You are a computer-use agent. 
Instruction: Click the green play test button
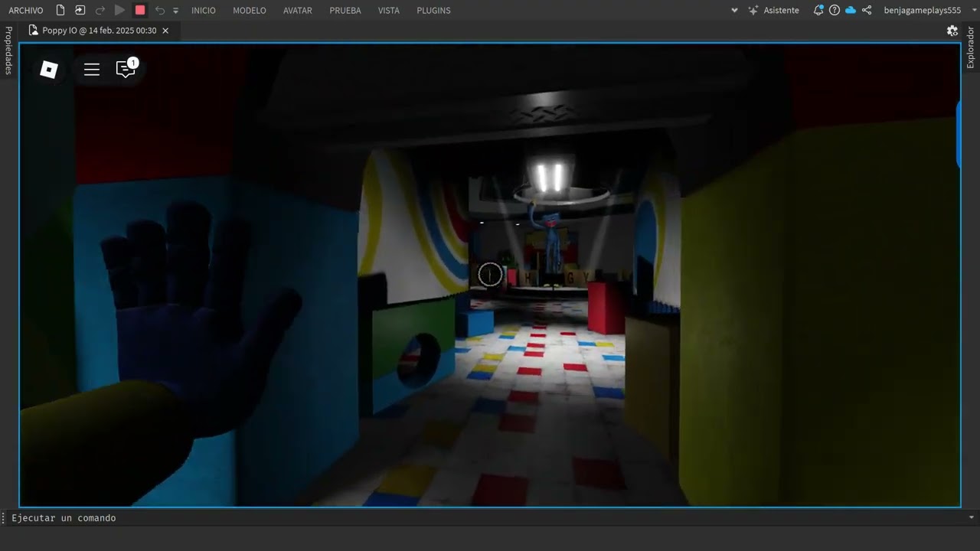(119, 10)
